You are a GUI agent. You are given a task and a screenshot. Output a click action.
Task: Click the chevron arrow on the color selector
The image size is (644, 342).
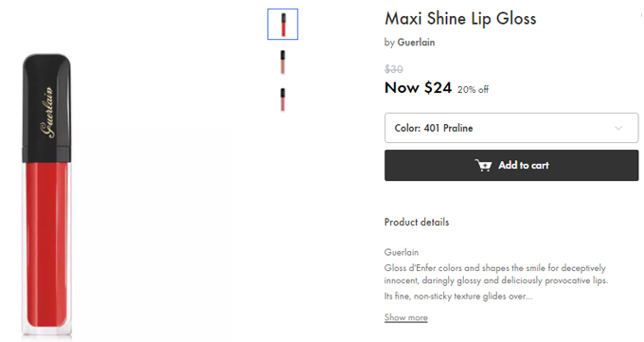[x=618, y=128]
